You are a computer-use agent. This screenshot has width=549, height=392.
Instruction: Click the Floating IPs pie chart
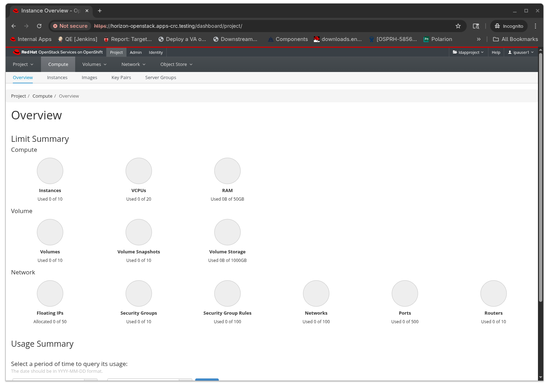pos(50,294)
